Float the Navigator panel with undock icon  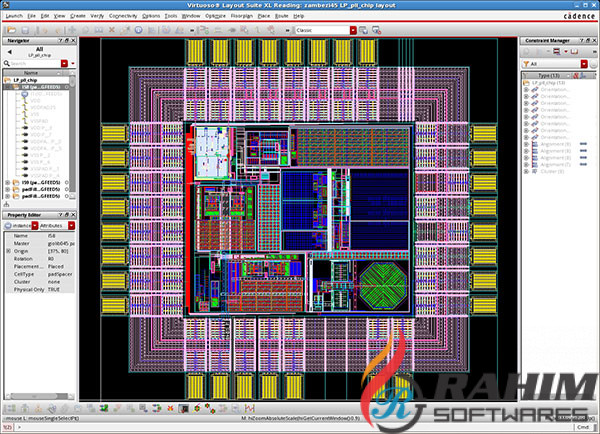point(67,40)
